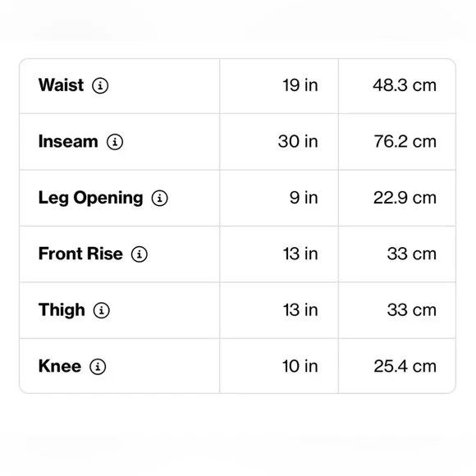
Task: Click the Front Rise label
Action: tap(80, 254)
